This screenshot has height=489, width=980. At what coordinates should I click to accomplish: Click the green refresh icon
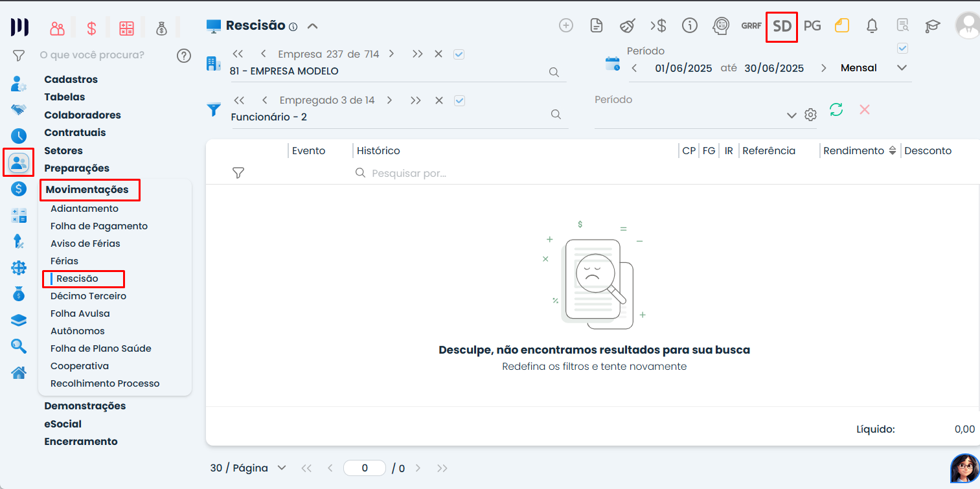836,109
